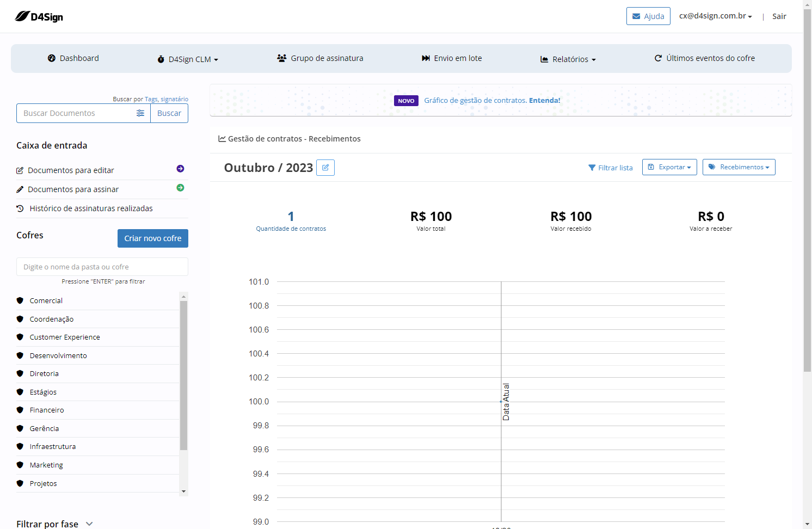Open the Desenvolvimento vault
Image resolution: width=812 pixels, height=529 pixels.
(x=58, y=355)
